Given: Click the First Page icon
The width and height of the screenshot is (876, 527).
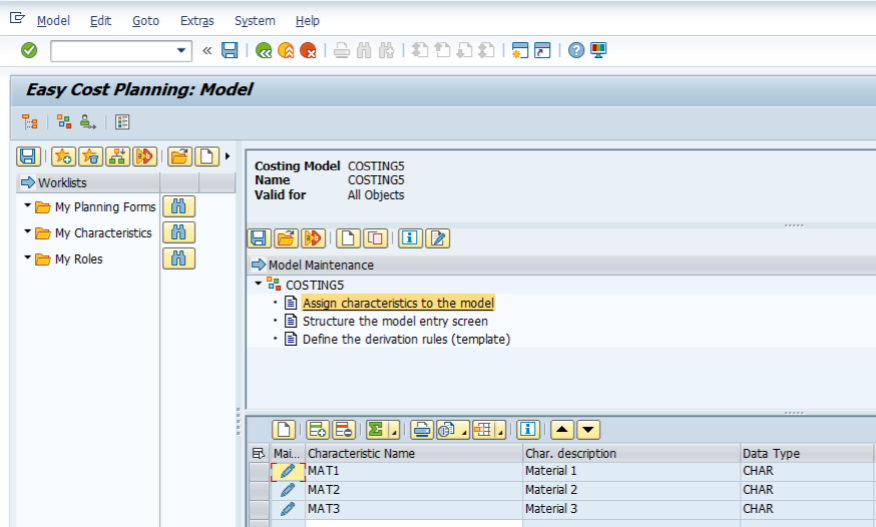Looking at the screenshot, I should click(420, 50).
